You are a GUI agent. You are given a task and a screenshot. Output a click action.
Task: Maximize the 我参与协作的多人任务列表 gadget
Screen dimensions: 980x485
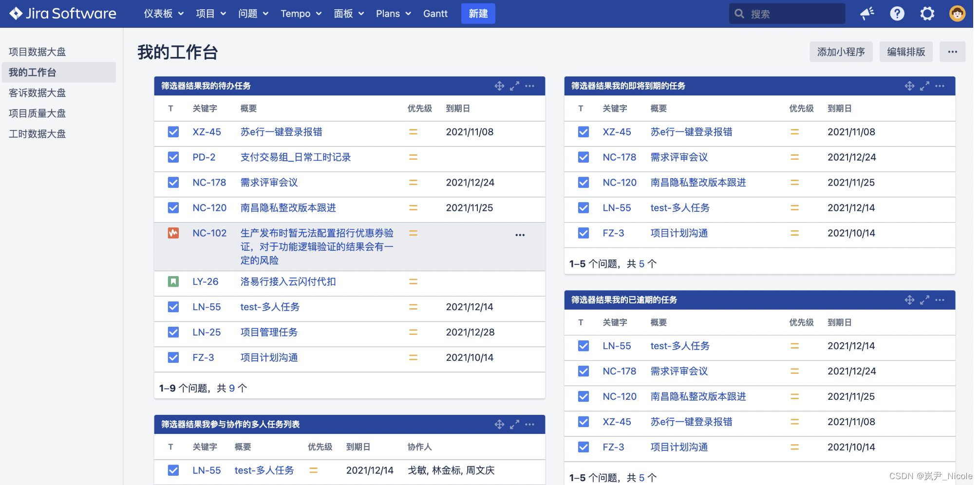pyautogui.click(x=515, y=425)
